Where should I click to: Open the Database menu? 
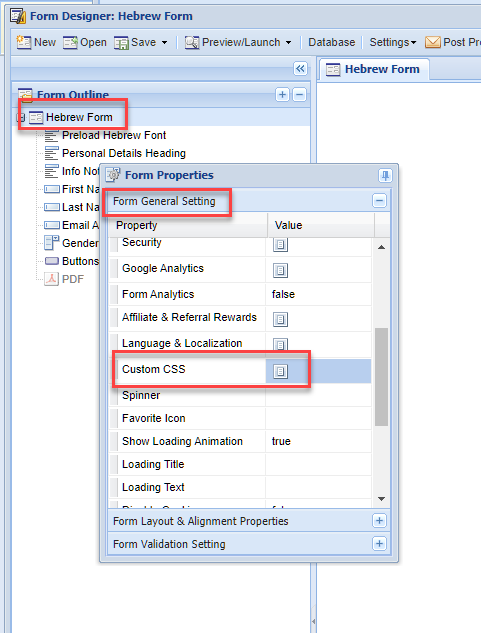point(332,42)
